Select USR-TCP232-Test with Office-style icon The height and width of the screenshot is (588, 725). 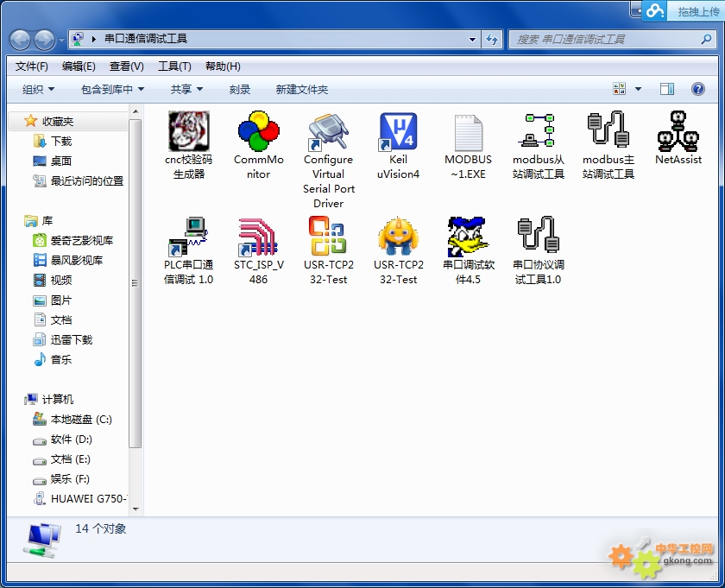point(328,236)
